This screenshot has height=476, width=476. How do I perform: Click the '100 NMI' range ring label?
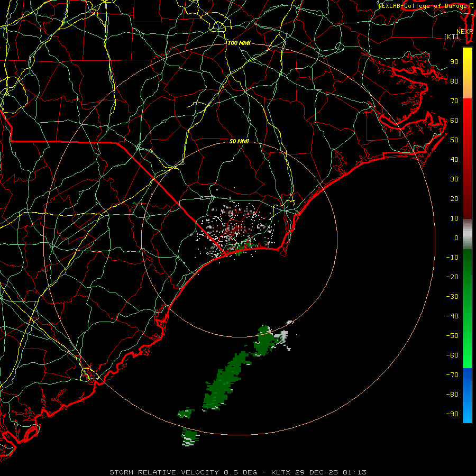point(239,43)
